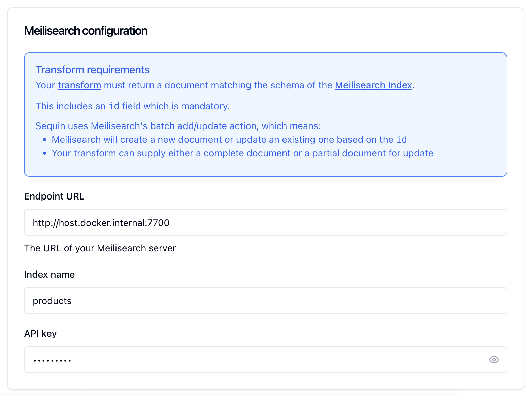This screenshot has width=532, height=399.
Task: Click the Transform requirements info panel
Action: click(265, 113)
